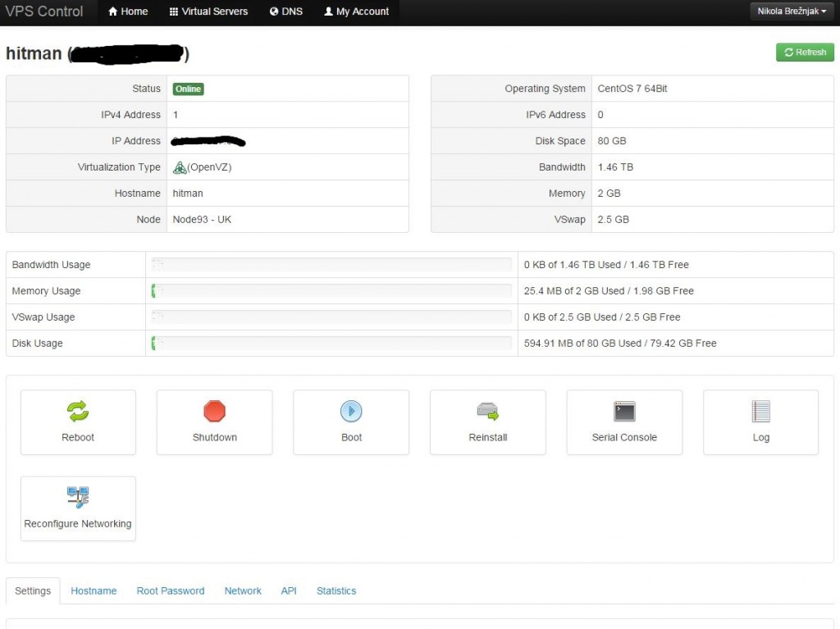Click the '80 GB' disk space value

(612, 141)
